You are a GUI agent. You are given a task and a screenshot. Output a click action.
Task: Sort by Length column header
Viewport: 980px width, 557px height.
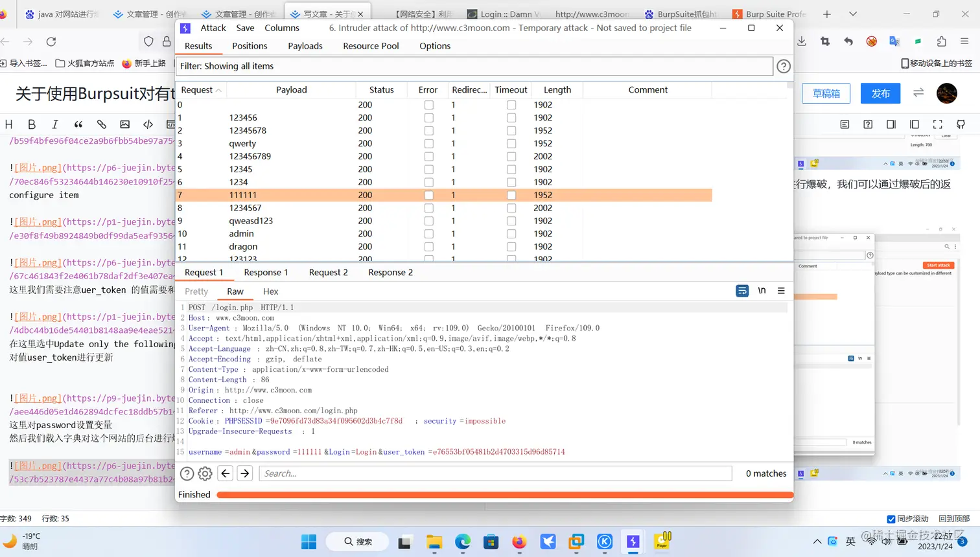pyautogui.click(x=557, y=90)
